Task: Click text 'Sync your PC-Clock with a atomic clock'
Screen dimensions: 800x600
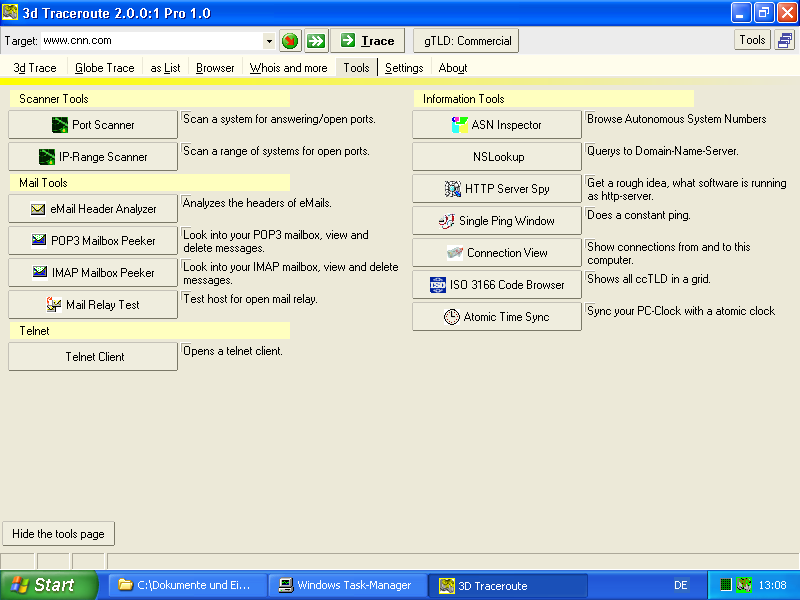Action: click(x=681, y=311)
